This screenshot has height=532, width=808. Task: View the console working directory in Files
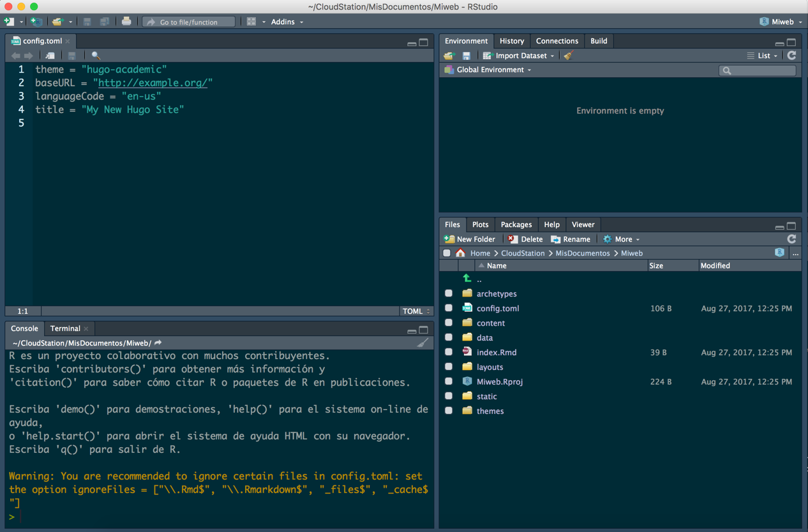coord(158,343)
